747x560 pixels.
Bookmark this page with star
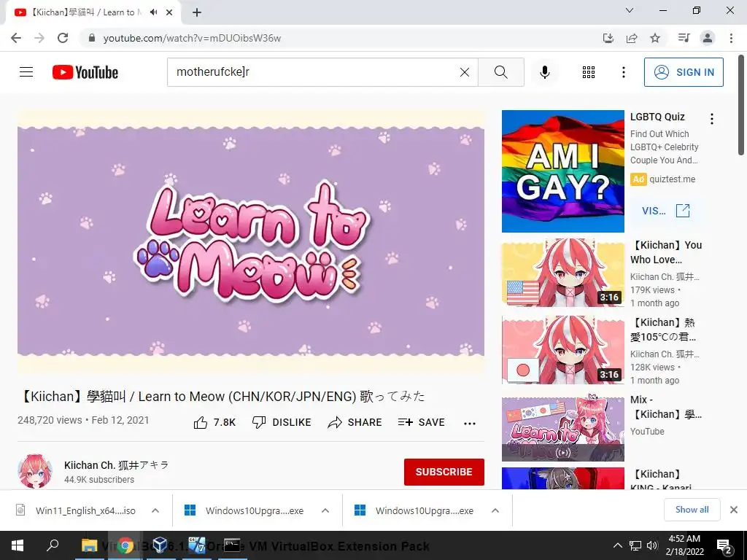(x=655, y=38)
